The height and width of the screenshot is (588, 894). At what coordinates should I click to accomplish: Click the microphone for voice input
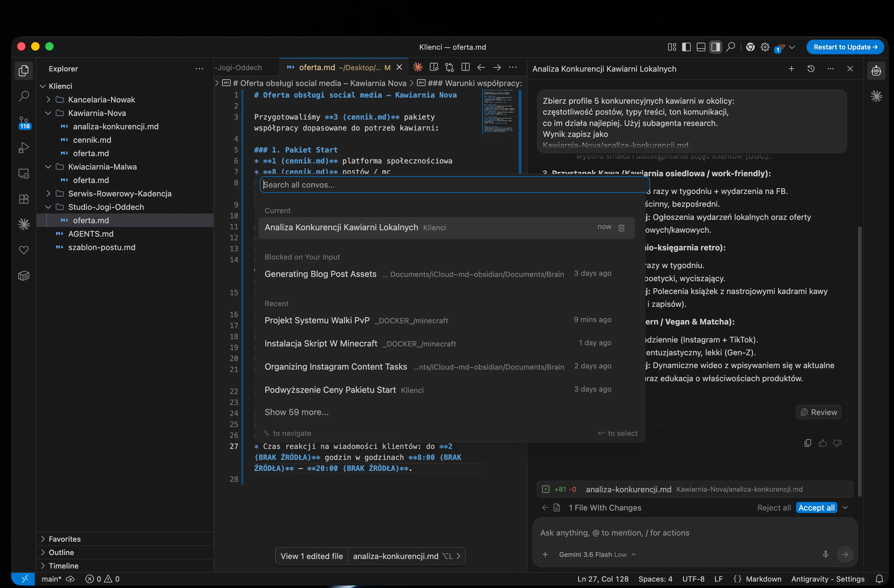tap(826, 554)
